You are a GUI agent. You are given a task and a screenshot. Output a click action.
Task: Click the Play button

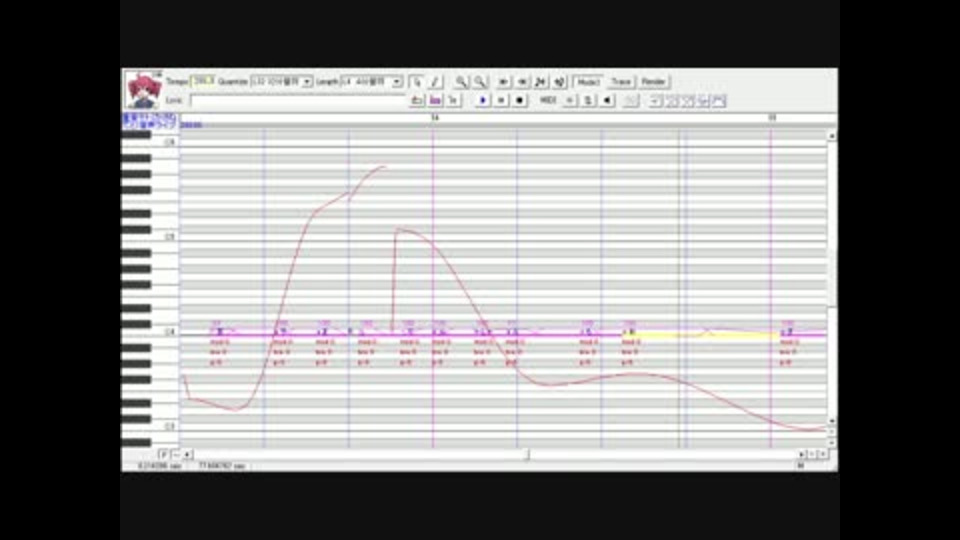pos(482,100)
